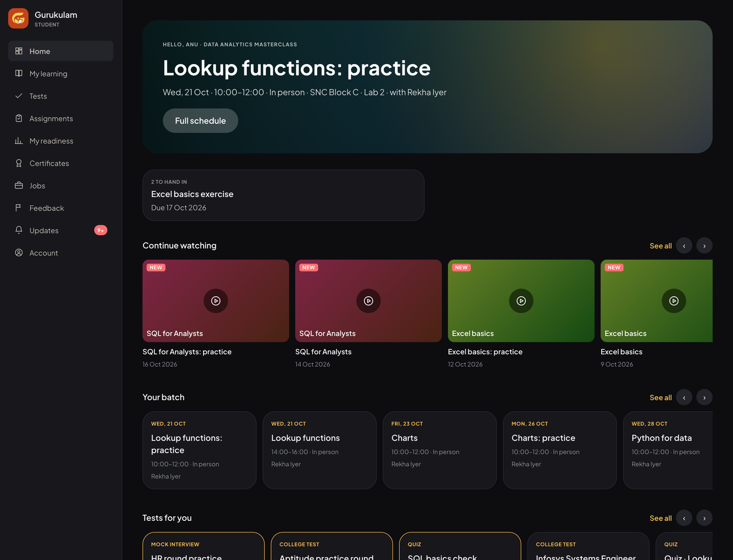Viewport: 733px width, 560px height.
Task: Click the Updates bell icon
Action: point(19,230)
